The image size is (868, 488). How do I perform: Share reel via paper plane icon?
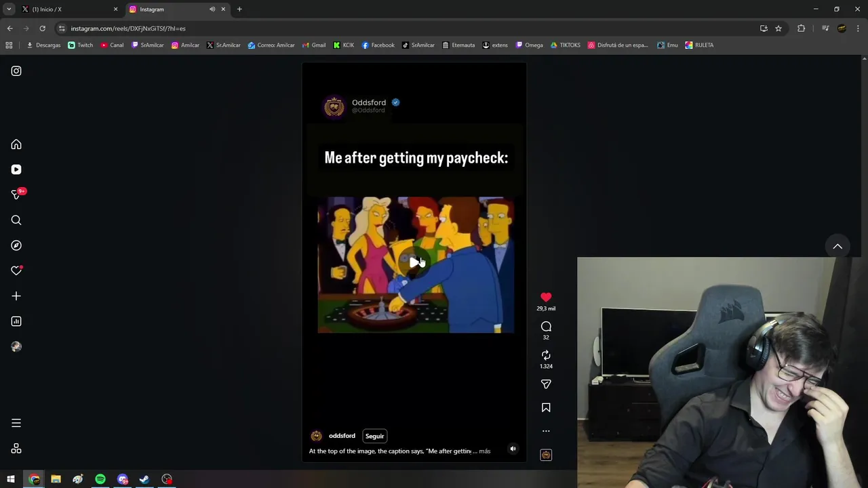tap(546, 384)
